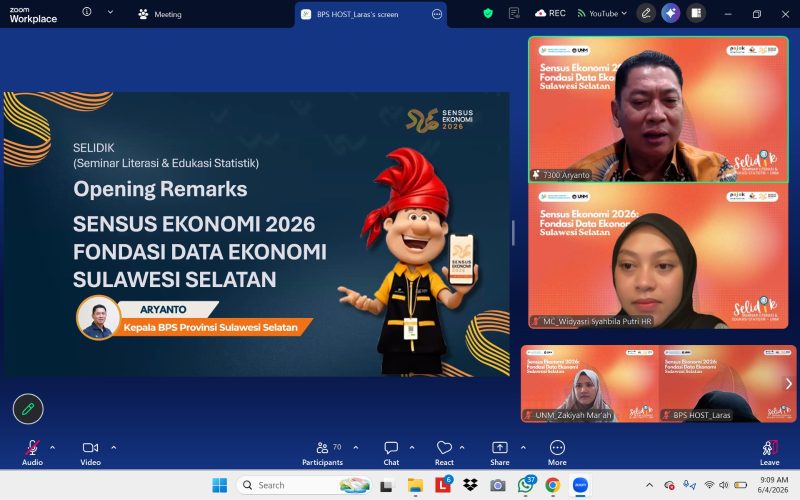Expand the YouTube live stream dropdown

[602, 13]
